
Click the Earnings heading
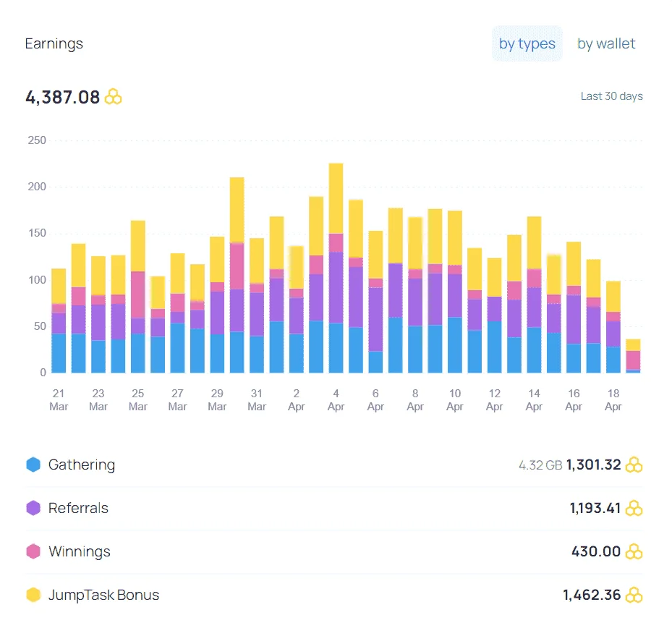(54, 43)
